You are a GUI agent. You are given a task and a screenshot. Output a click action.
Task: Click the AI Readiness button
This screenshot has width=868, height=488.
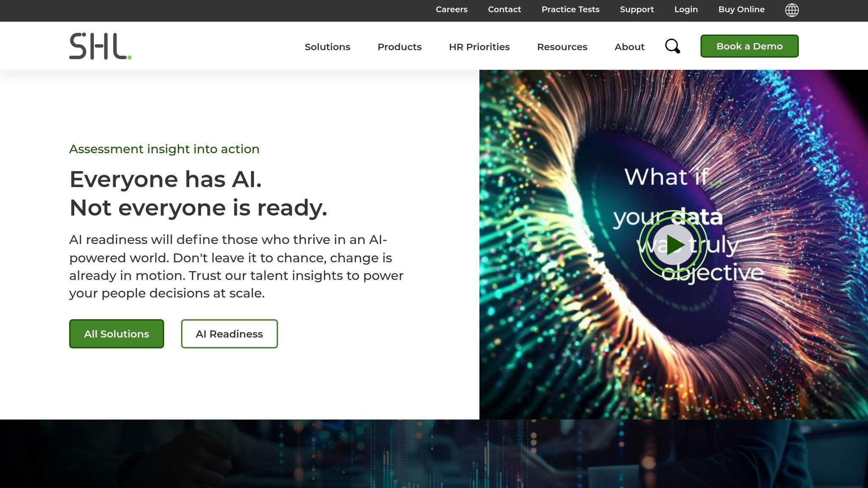coord(229,334)
